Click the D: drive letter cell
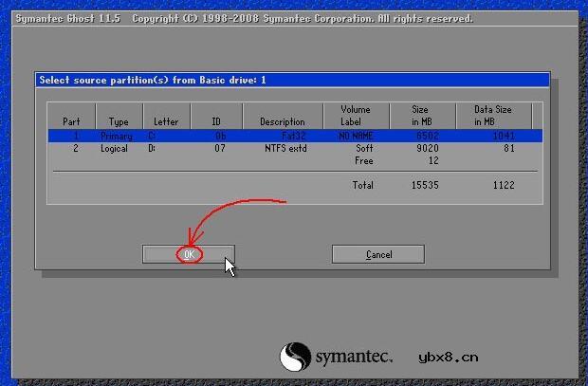This screenshot has height=386, width=588. click(x=152, y=149)
